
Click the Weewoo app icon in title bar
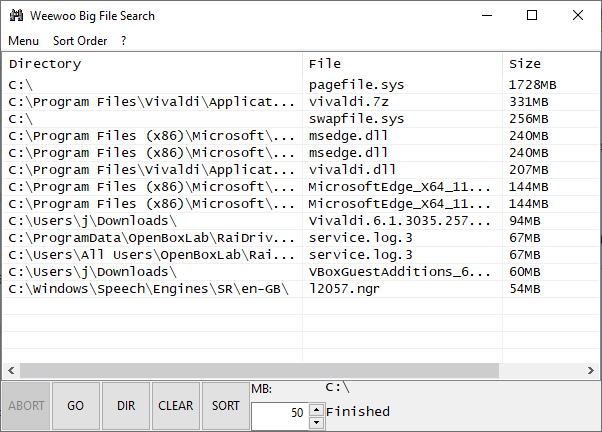click(16, 16)
